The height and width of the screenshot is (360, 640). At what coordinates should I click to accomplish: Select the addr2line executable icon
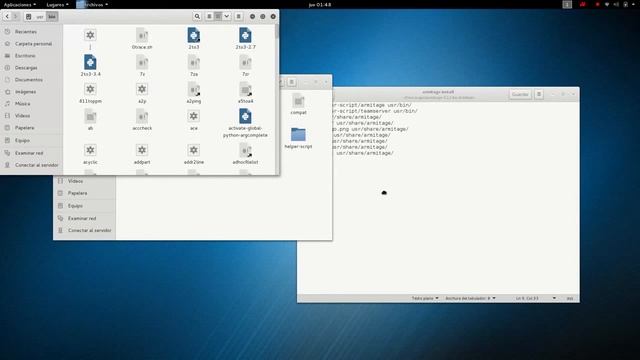tap(193, 150)
